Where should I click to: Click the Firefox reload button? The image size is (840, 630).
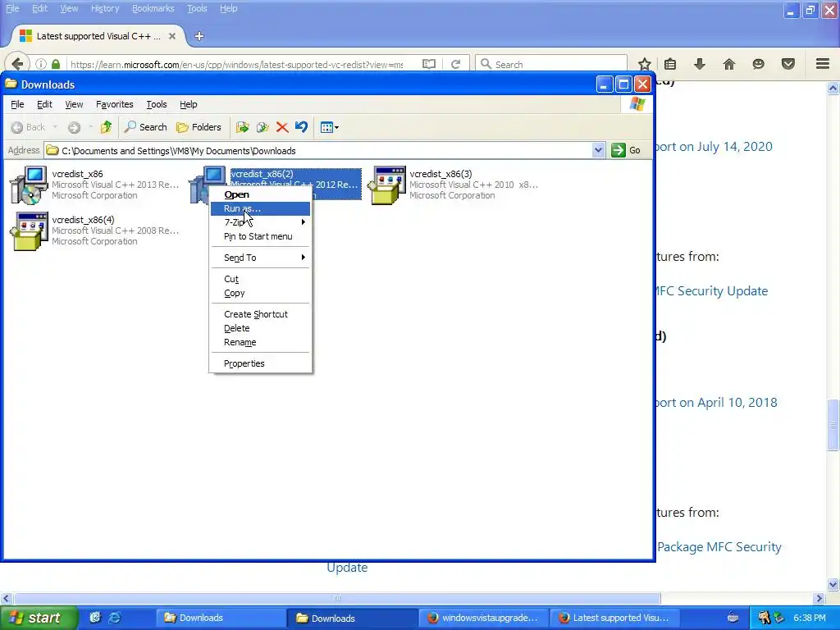point(456,64)
